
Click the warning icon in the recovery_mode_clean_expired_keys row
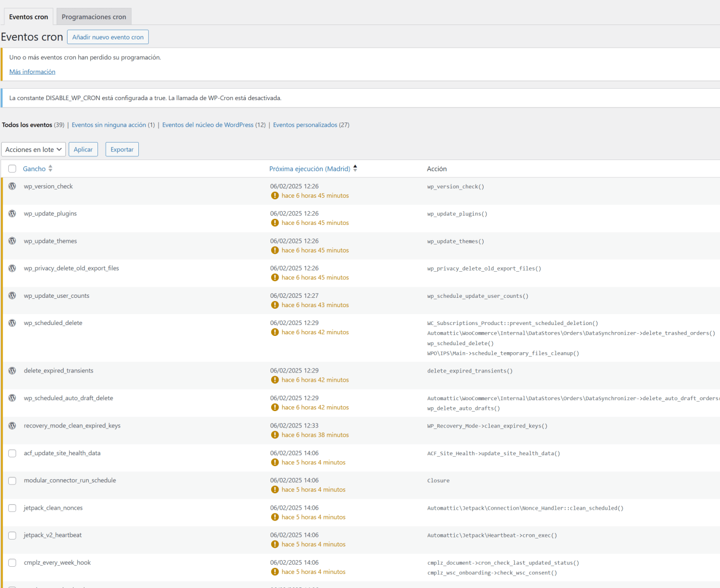275,435
